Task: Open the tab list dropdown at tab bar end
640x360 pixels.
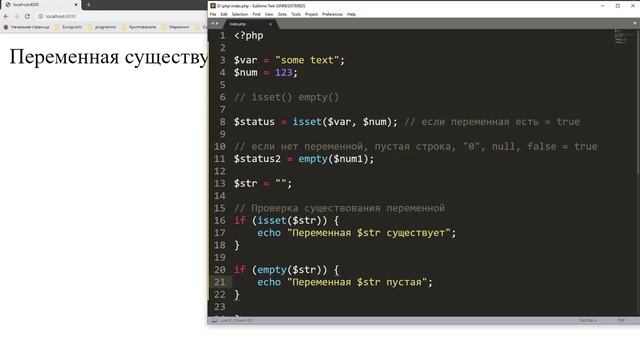Action: [635, 23]
